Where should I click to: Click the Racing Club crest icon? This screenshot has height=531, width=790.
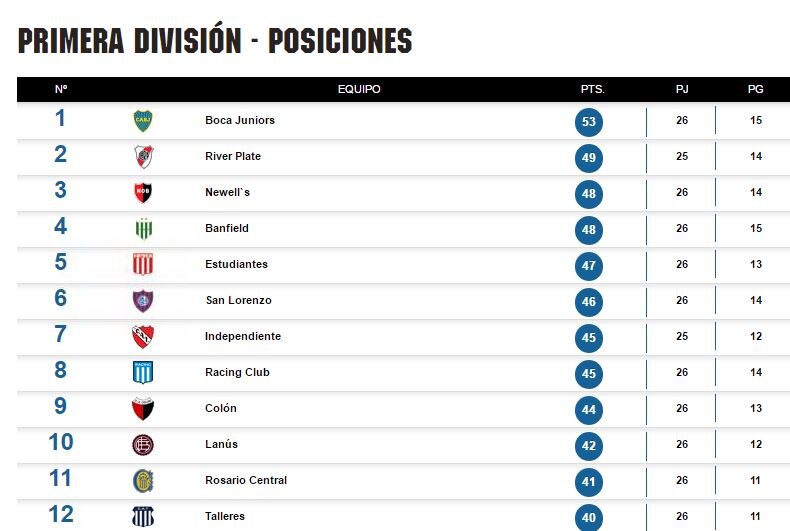click(x=143, y=373)
